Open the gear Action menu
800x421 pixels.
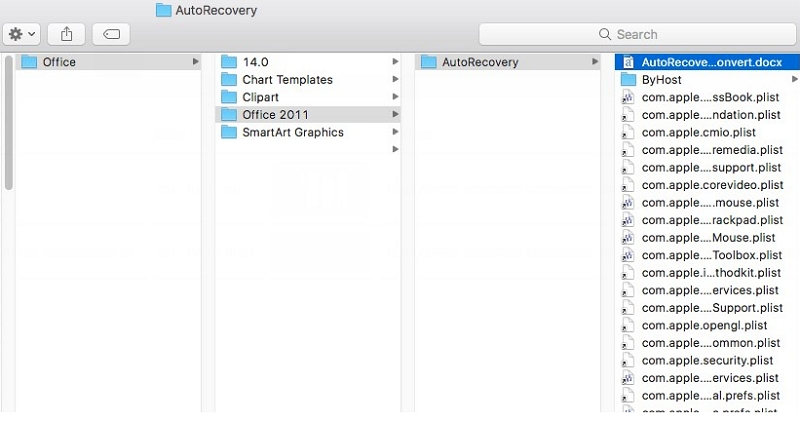(x=22, y=34)
